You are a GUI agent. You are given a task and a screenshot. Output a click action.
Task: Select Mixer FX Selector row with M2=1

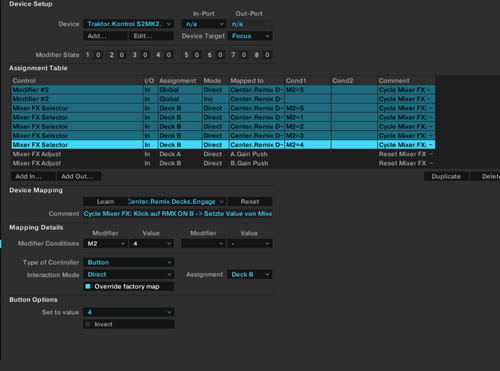[223, 117]
